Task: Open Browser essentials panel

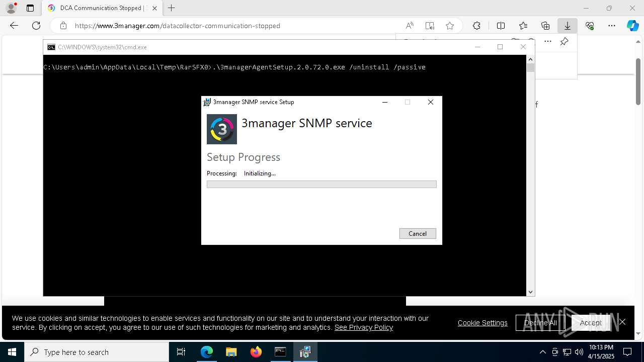Action: tap(590, 26)
